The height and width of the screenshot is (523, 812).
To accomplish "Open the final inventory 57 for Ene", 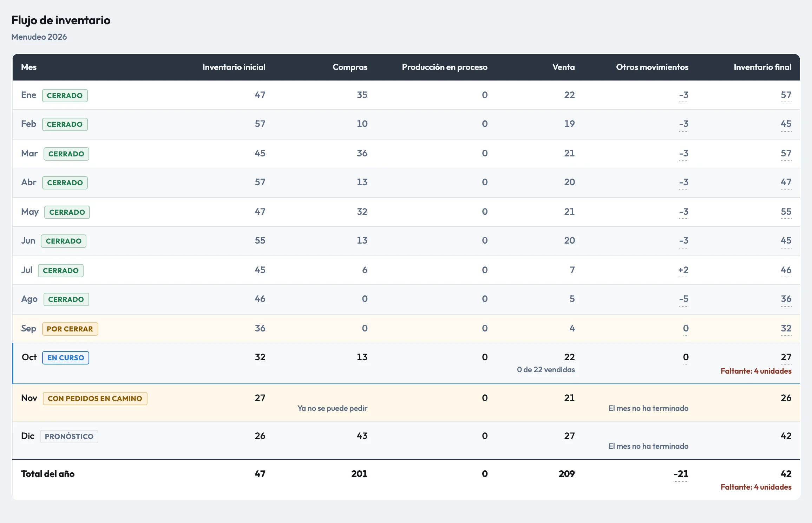I will click(x=786, y=95).
